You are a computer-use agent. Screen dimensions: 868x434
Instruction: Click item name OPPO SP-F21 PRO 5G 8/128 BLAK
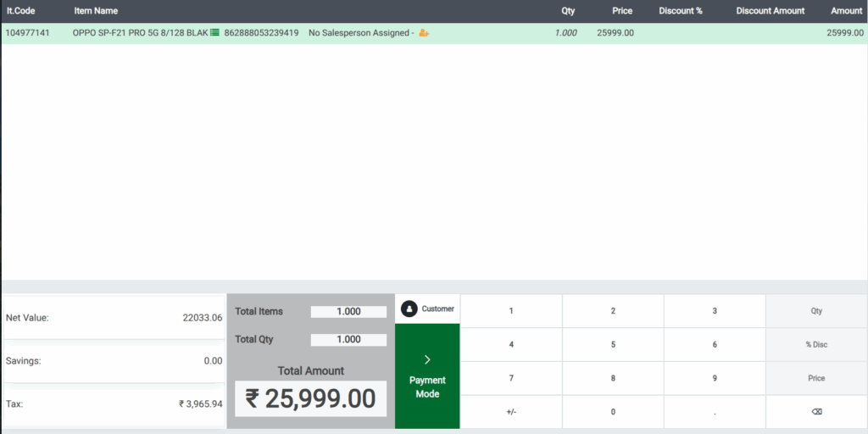141,33
